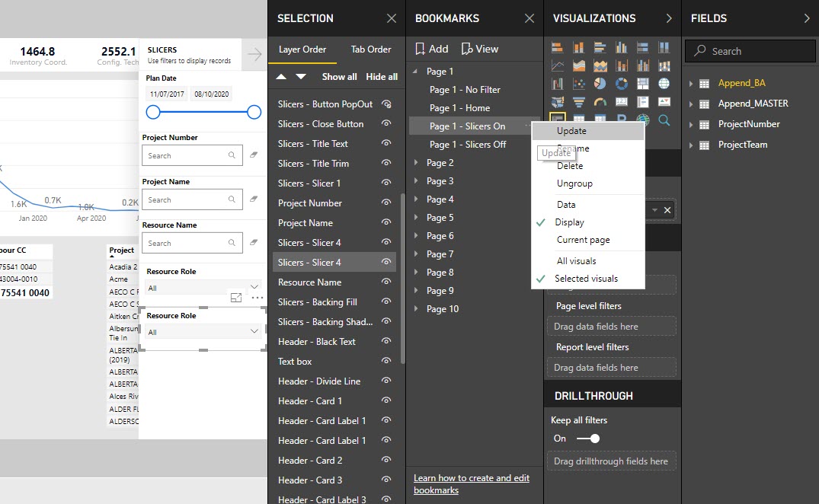
Task: Select the magnifier custom visual icon
Action: 664,120
